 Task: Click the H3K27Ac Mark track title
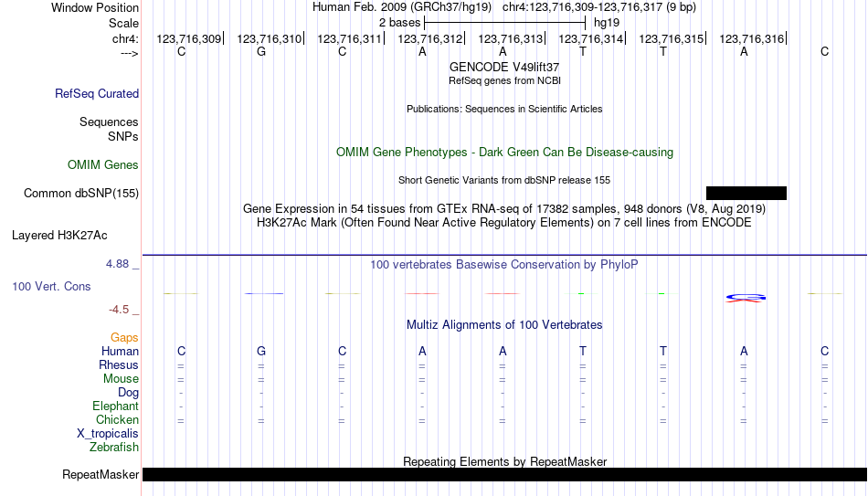(x=503, y=223)
